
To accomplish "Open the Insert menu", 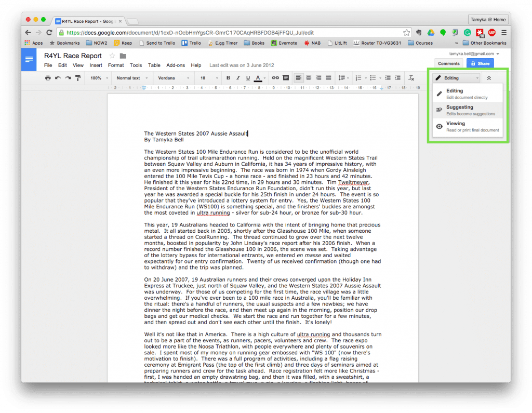I will 96,65.
